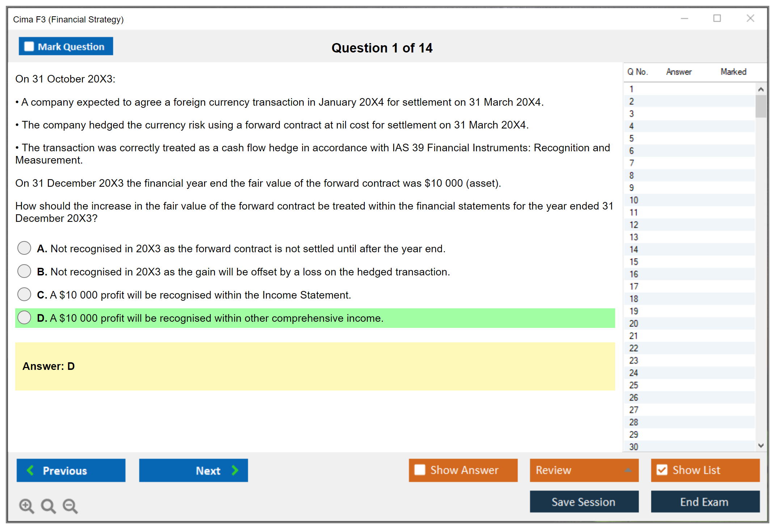Image resolution: width=778 pixels, height=532 pixels.
Task: Choose option C Income Statement radio
Action: pyautogui.click(x=24, y=294)
